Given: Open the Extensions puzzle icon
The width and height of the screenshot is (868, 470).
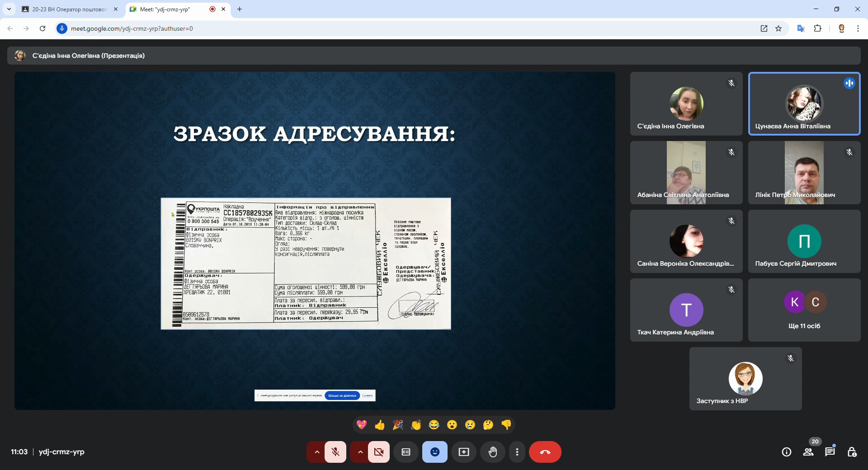Looking at the screenshot, I should (x=817, y=28).
